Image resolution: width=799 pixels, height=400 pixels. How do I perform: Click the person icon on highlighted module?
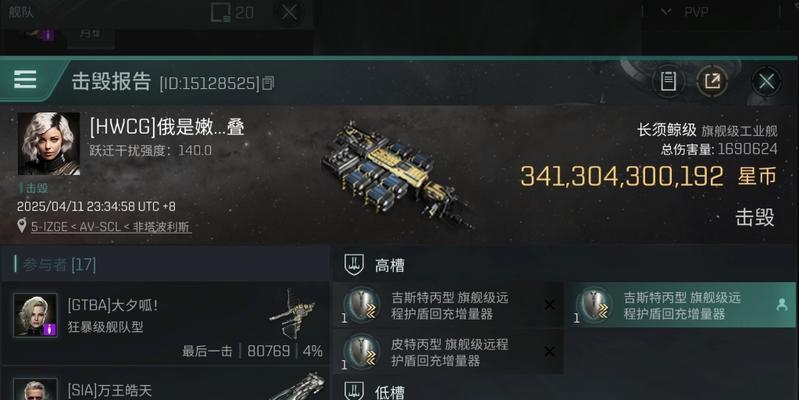(781, 305)
